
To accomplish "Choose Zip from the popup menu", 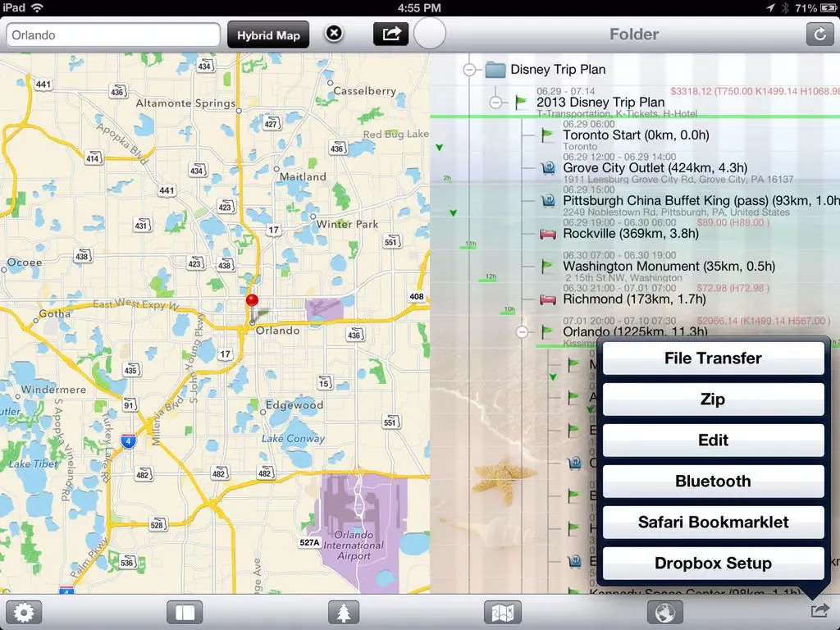I will coord(713,399).
